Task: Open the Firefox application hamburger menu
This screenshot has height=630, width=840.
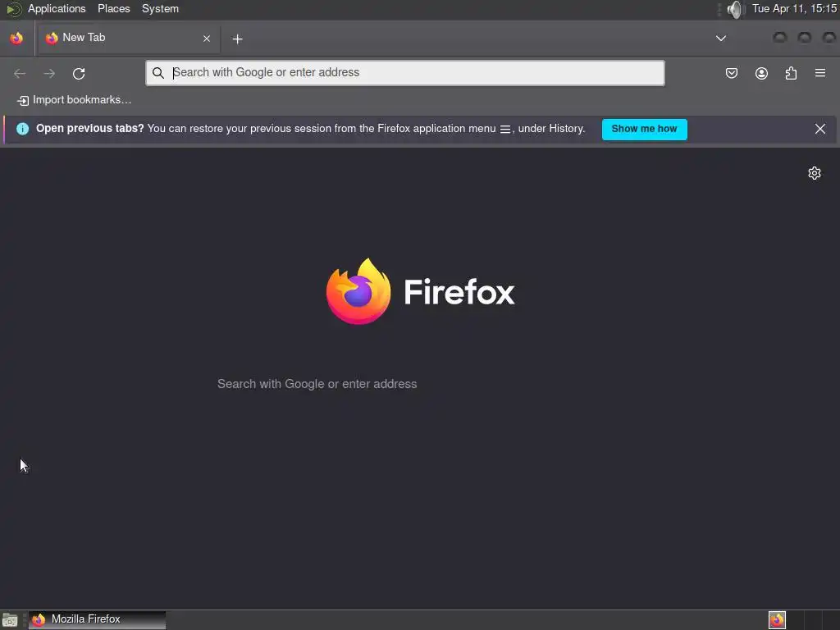Action: (820, 73)
